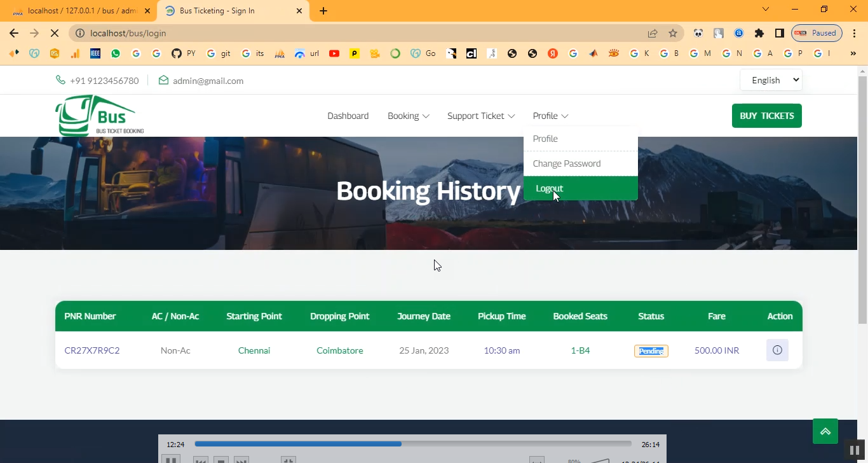Click the scroll-to-top arrow button
The width and height of the screenshot is (868, 463).
coord(825,431)
